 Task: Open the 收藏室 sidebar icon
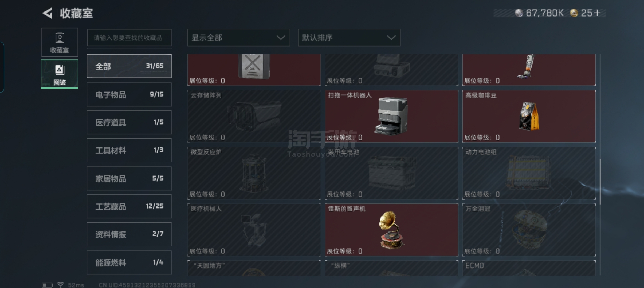(60, 42)
